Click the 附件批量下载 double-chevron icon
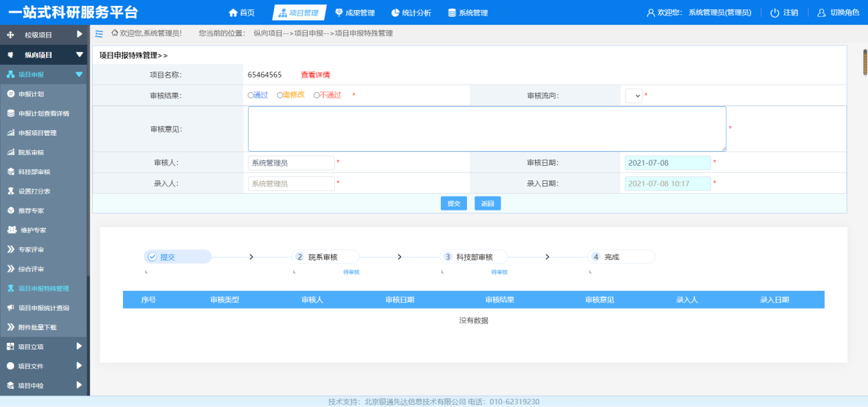The height and width of the screenshot is (407, 868). (x=11, y=327)
